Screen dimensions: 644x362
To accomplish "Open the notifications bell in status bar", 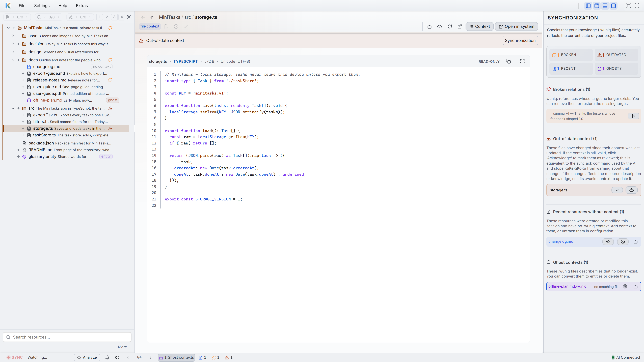I will 107,357.
